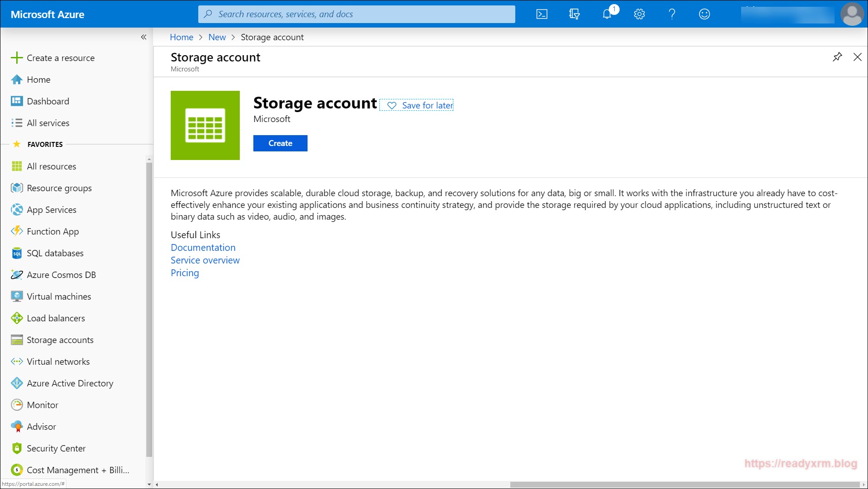Click the feedback smiley icon
868x489 pixels.
[704, 14]
